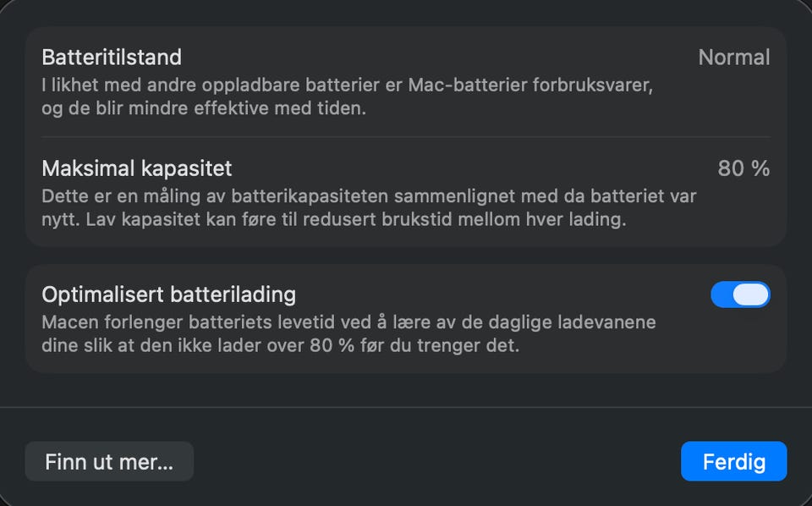
Task: Select the Maksimal kapasitet heading
Action: coord(137,168)
